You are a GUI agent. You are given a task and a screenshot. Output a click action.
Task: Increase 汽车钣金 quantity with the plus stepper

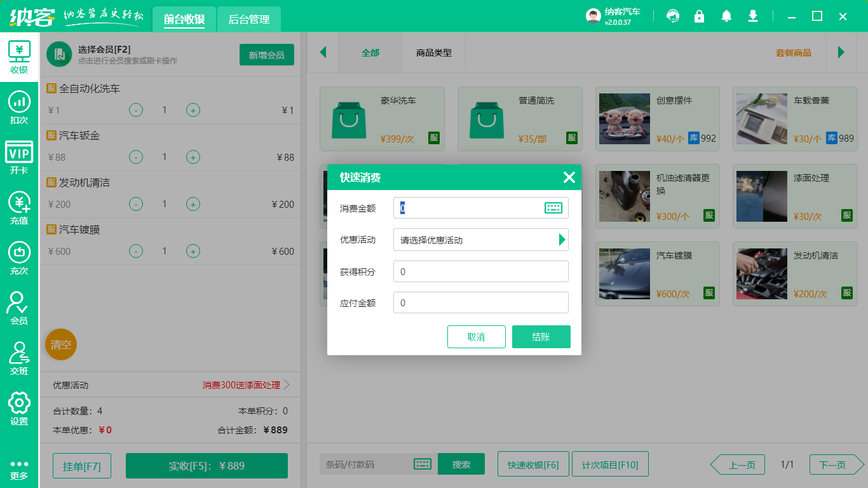pos(193,157)
